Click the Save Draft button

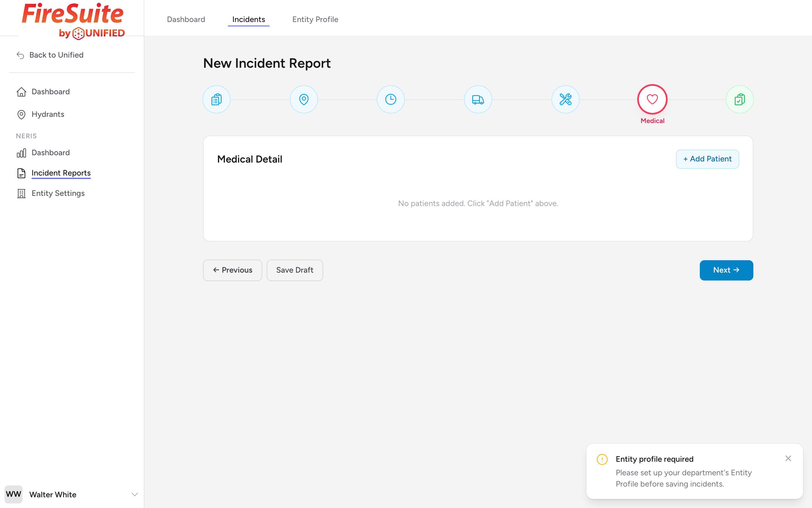tap(295, 270)
